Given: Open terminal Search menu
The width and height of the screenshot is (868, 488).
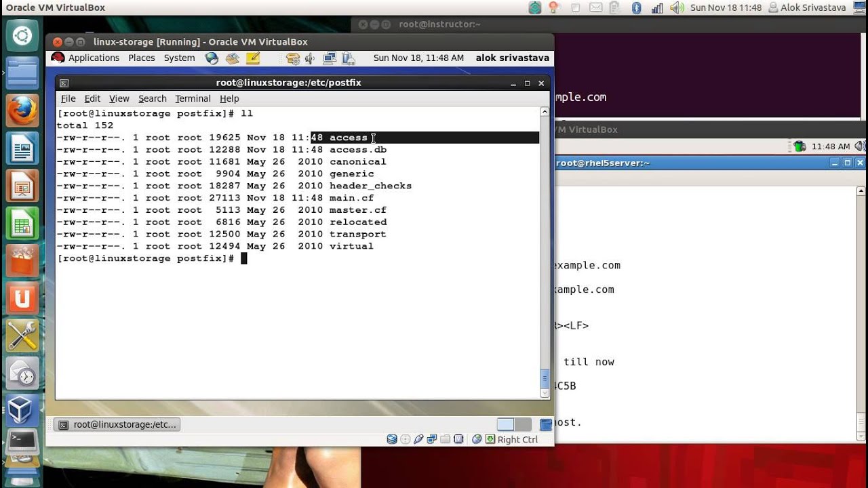Looking at the screenshot, I should coord(153,99).
